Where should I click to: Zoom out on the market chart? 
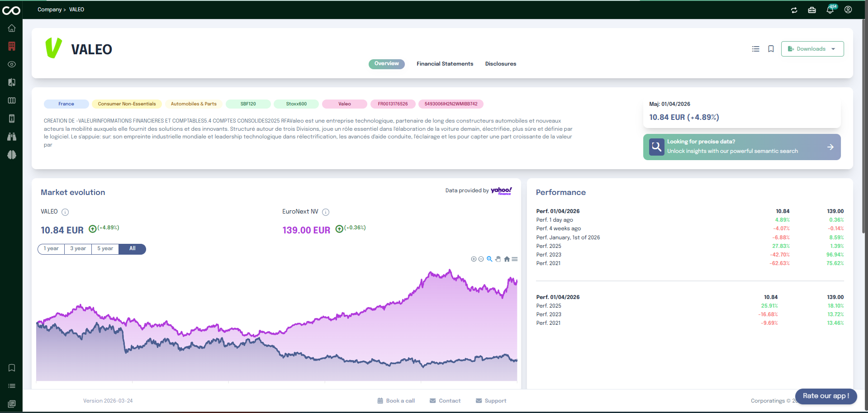481,259
